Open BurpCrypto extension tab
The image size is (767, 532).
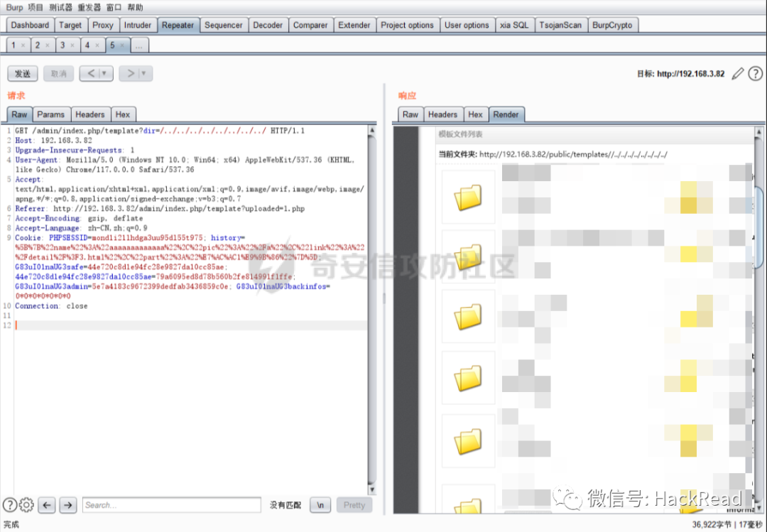612,25
